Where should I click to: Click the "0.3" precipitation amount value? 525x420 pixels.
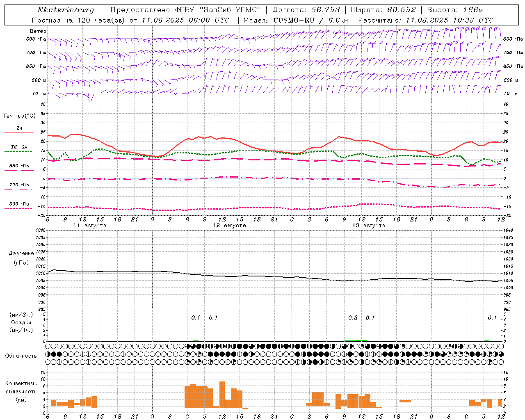click(353, 318)
